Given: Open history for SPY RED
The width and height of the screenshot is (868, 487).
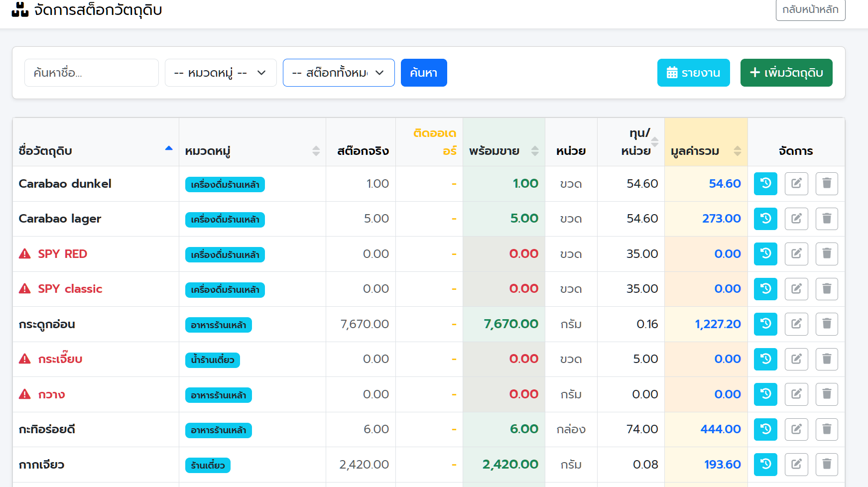Looking at the screenshot, I should [765, 254].
